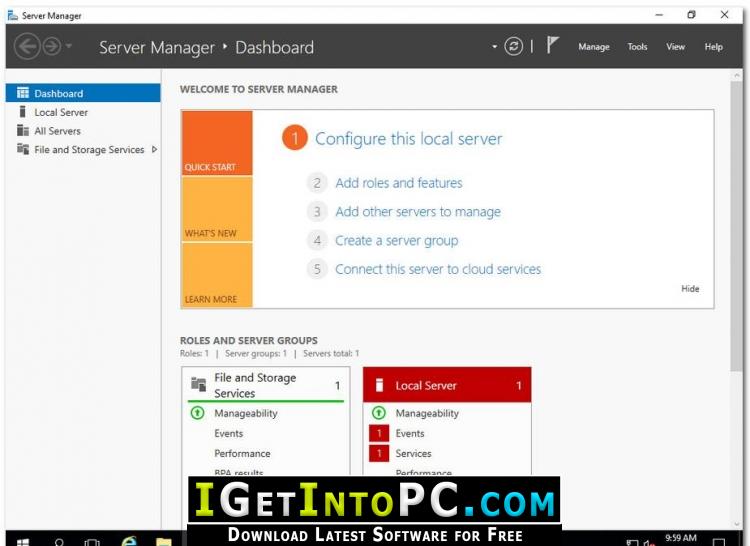
Task: Open the Manage menu
Action: pos(594,47)
